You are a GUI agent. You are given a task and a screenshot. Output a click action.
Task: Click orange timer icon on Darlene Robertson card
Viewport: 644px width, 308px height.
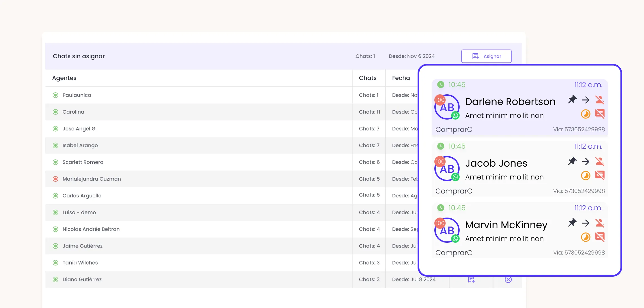tap(586, 114)
